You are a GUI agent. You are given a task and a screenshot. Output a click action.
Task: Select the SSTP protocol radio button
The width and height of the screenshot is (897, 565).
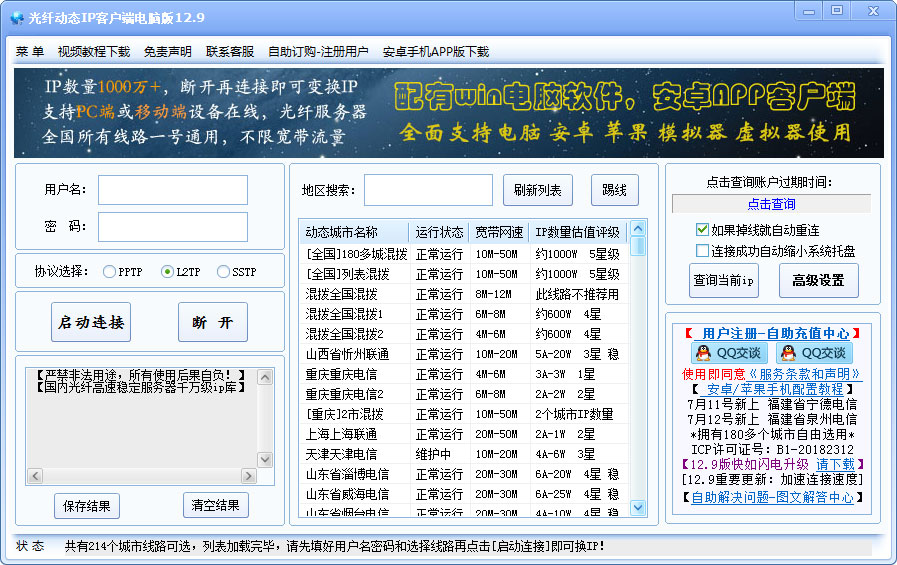(223, 272)
